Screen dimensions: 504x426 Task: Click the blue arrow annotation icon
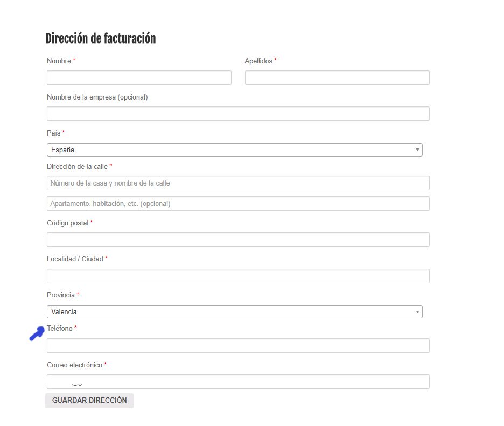(x=37, y=333)
